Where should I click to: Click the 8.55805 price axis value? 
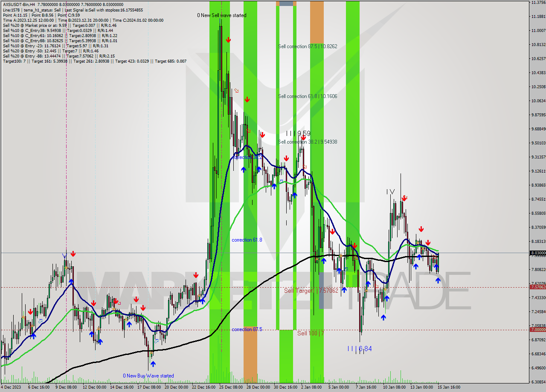[x=538, y=213]
